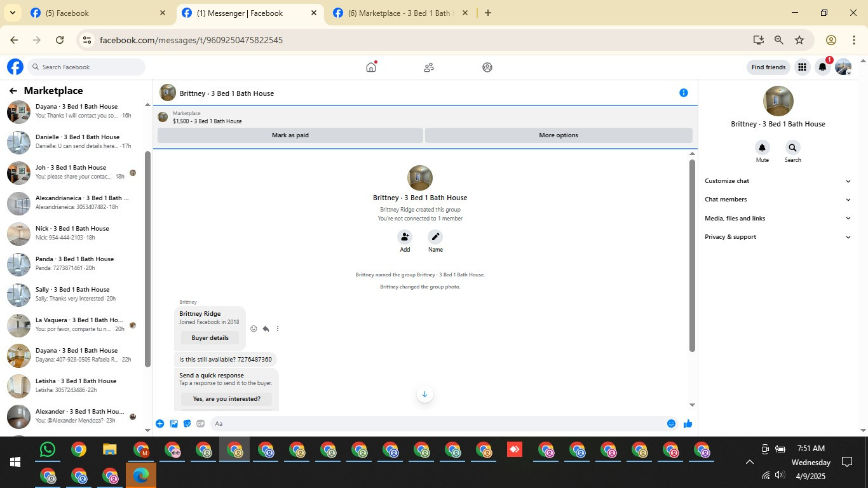Open Alexander's conversation

click(x=75, y=416)
